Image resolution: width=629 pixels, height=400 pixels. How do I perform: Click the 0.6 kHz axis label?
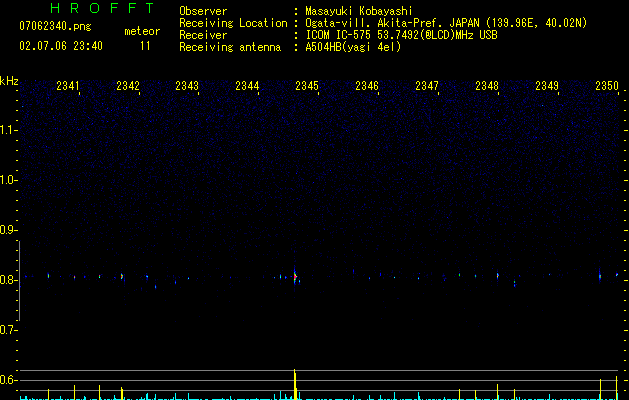7,380
